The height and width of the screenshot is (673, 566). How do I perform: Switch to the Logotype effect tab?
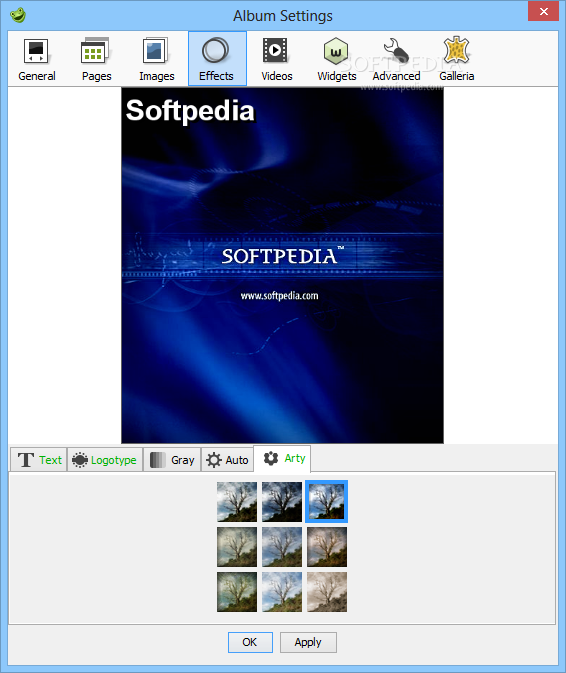105,460
